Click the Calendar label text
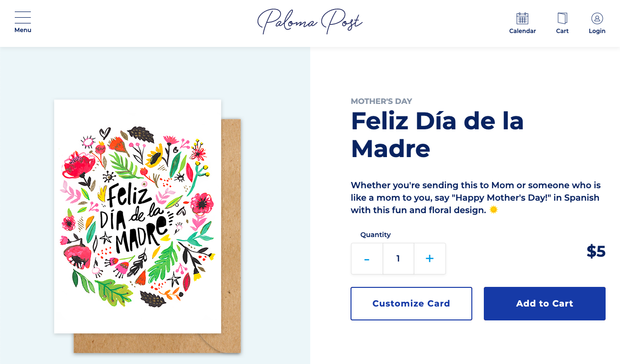620x364 pixels. tap(522, 31)
